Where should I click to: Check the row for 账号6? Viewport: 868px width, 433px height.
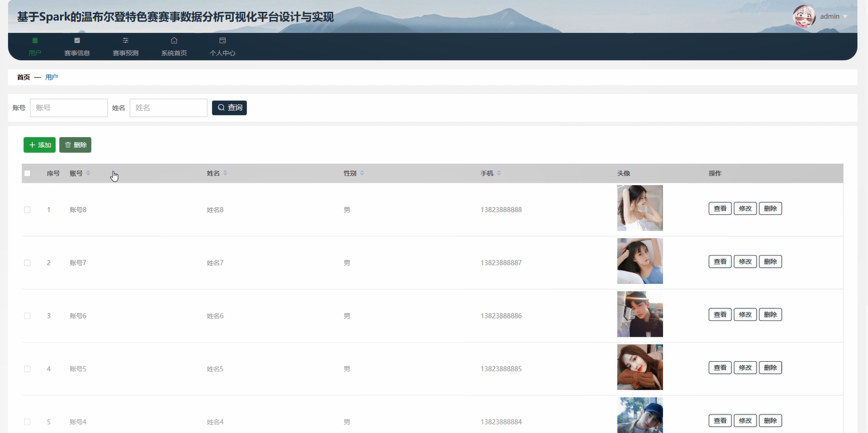click(x=27, y=316)
